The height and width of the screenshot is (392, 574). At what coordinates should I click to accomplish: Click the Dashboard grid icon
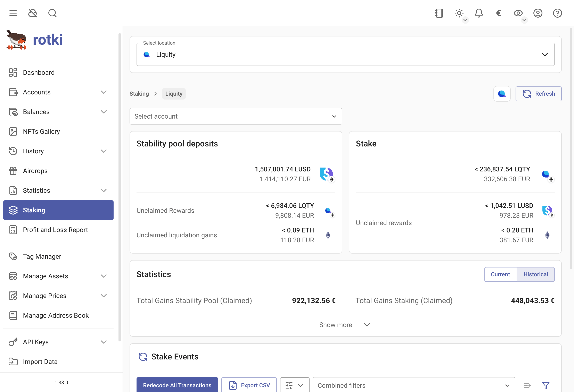coord(13,73)
